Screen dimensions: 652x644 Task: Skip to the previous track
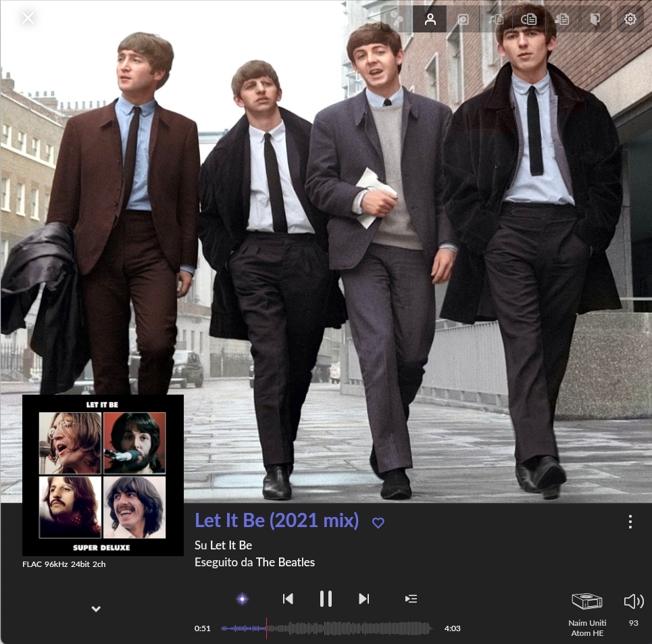click(288, 599)
